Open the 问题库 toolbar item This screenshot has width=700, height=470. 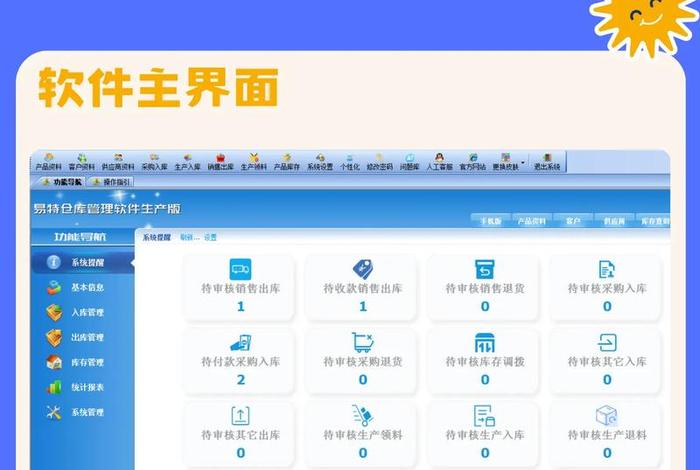tap(409, 162)
